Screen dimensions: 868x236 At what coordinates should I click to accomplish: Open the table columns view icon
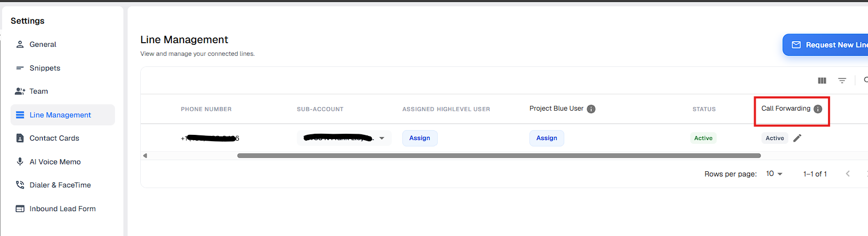[822, 81]
